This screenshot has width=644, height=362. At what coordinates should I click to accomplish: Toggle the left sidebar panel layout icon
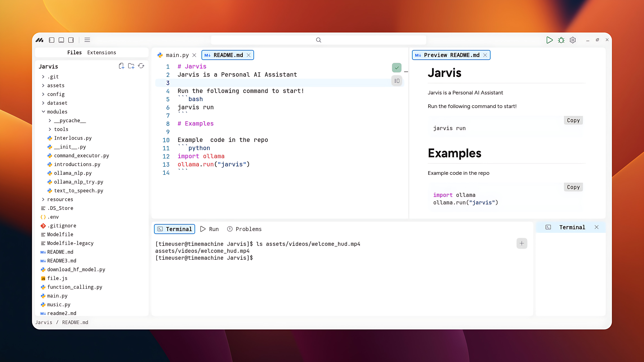pyautogui.click(x=52, y=40)
